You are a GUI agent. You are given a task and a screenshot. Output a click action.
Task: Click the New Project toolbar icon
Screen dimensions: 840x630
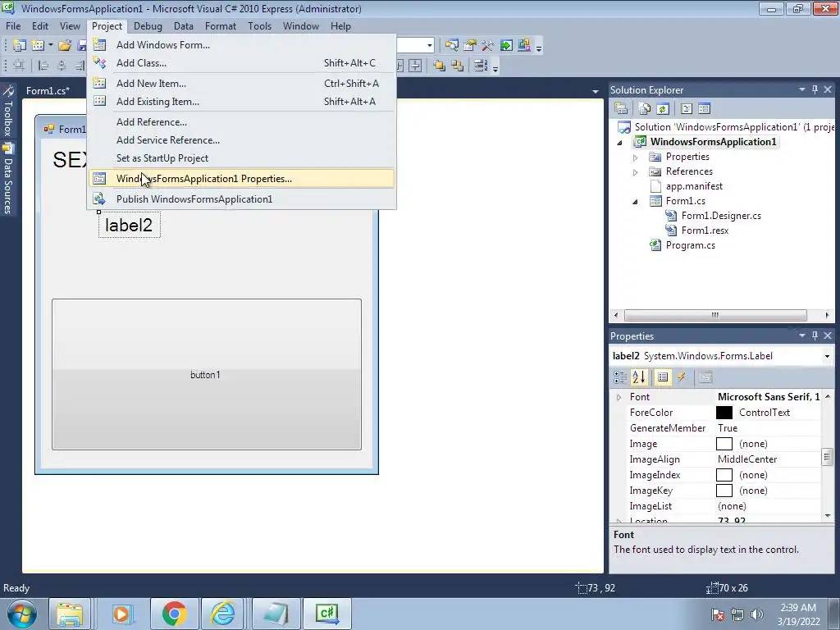click(20, 46)
